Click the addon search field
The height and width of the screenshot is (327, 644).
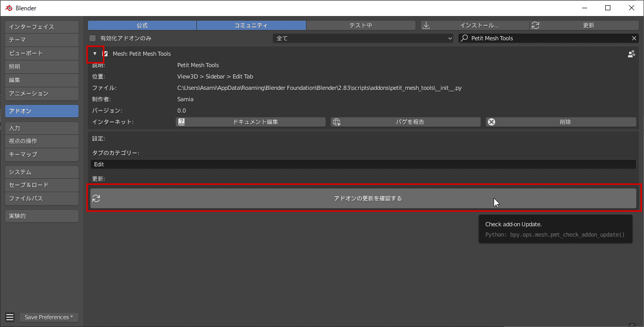click(x=544, y=38)
